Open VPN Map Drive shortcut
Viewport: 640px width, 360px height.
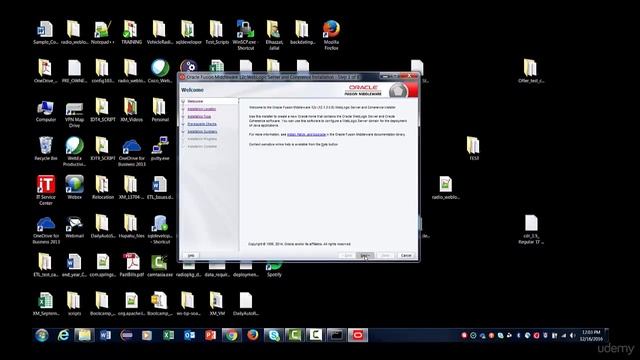coord(74,113)
